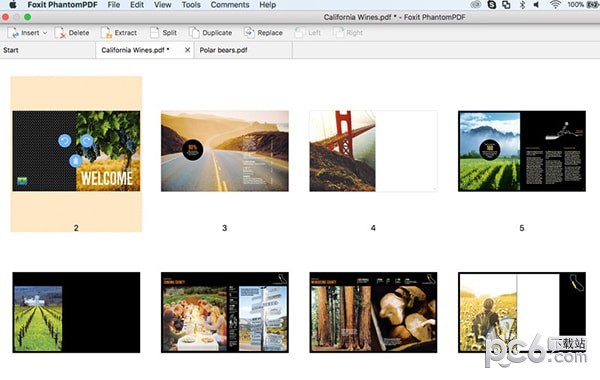Click the Extract pages toolbar button

coord(119,33)
